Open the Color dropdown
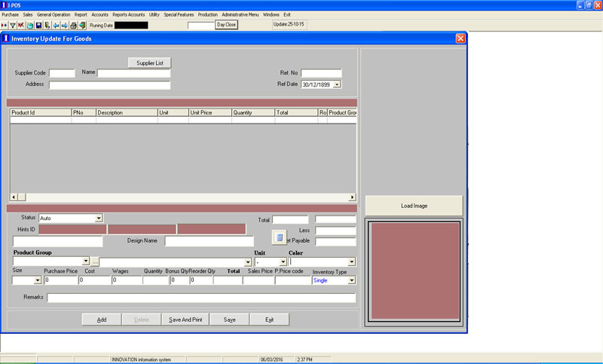The image size is (603, 364). 351,262
